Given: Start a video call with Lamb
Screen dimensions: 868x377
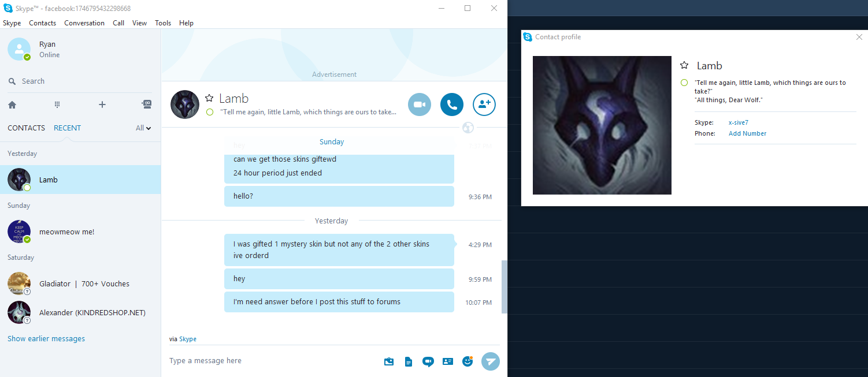Looking at the screenshot, I should pyautogui.click(x=420, y=104).
